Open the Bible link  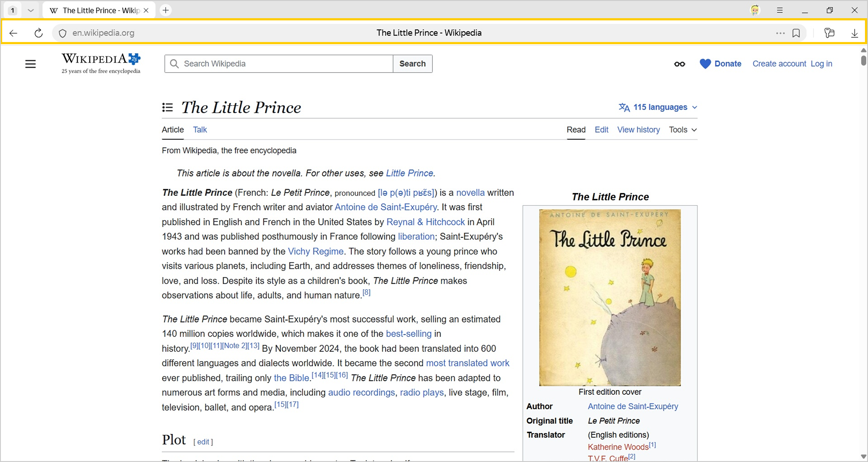292,378
